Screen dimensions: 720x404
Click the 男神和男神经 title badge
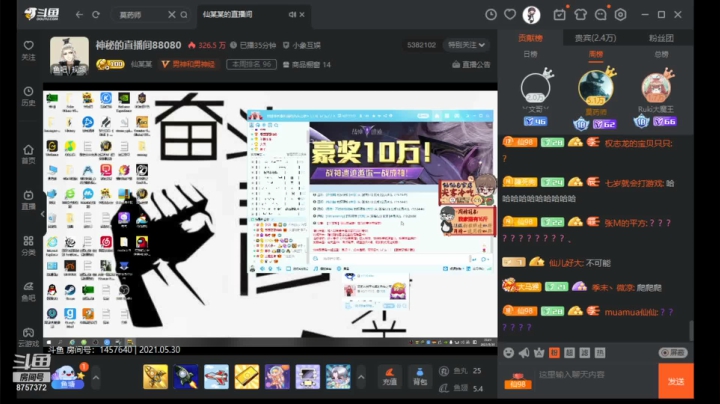click(188, 64)
